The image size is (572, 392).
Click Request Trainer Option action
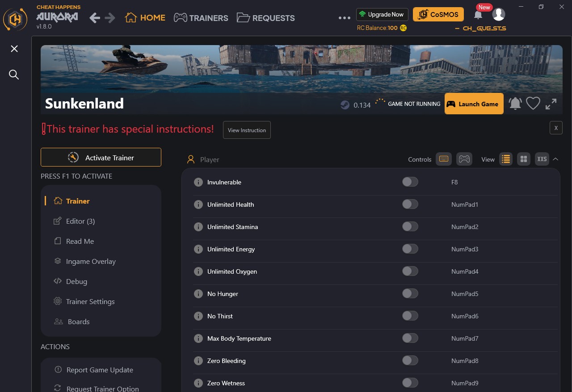click(97, 388)
